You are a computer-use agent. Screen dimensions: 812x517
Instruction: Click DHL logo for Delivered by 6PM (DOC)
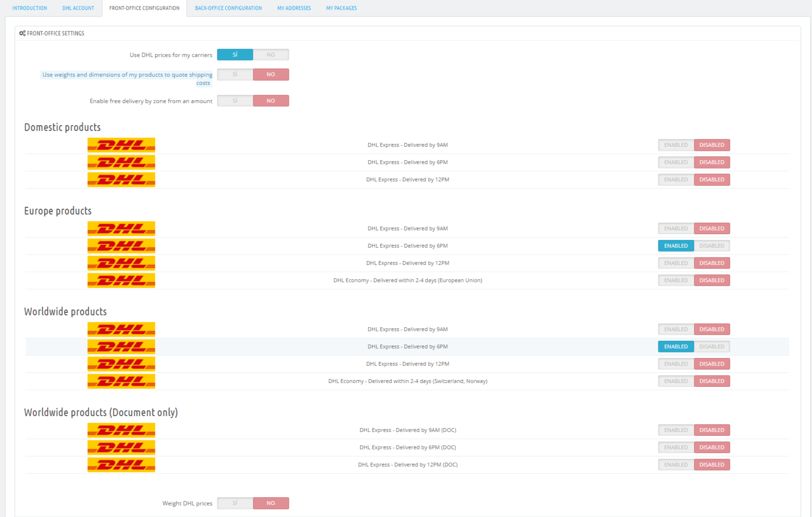pyautogui.click(x=121, y=447)
